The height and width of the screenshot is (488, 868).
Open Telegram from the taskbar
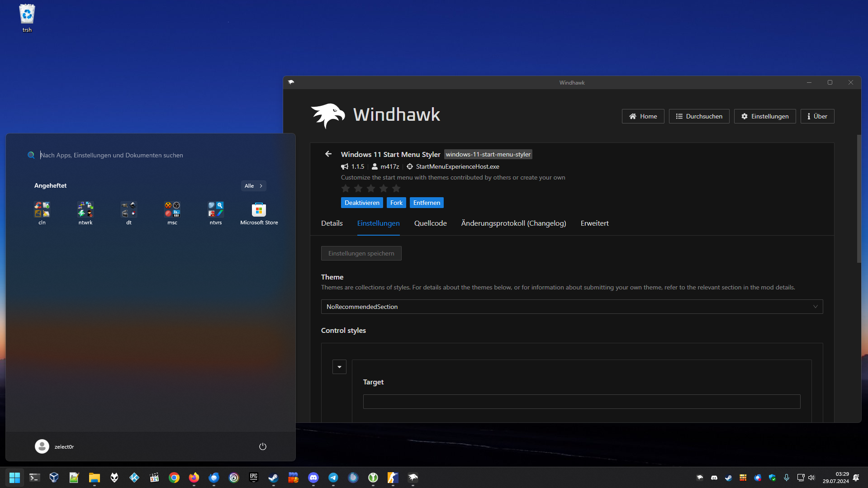tap(333, 478)
